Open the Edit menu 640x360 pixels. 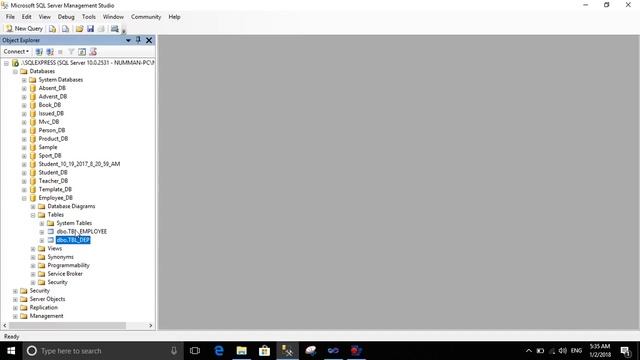click(27, 17)
